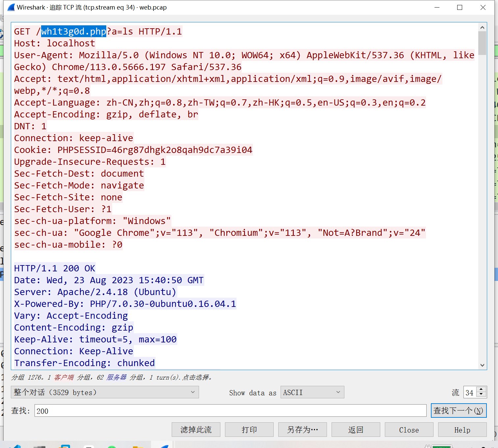This screenshot has height=448, width=498.
Task: Click the Sec-Fetch-User: ?1 line
Action: click(63, 209)
